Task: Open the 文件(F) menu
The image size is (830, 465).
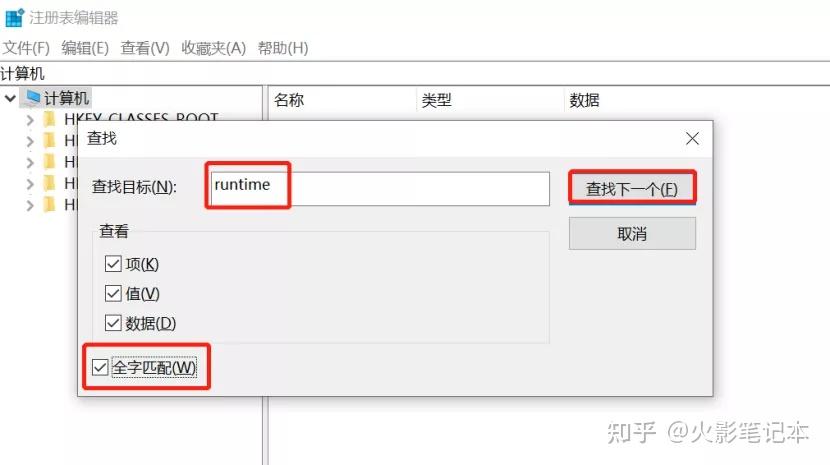Action: 26,48
